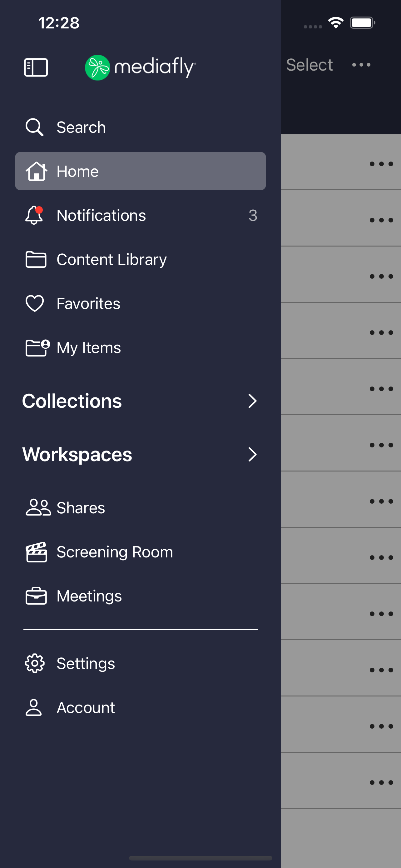Open Settings from the sidebar
The width and height of the screenshot is (401, 868).
(x=141, y=663)
